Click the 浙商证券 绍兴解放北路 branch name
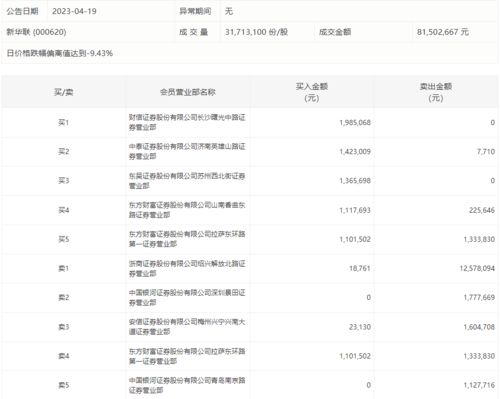Viewport: 500px width, 399px height. pos(187,268)
